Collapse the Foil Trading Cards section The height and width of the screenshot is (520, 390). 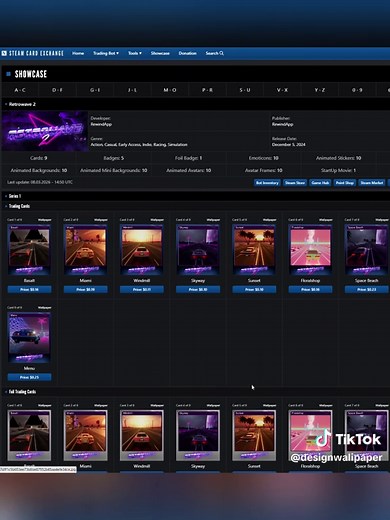point(196,392)
